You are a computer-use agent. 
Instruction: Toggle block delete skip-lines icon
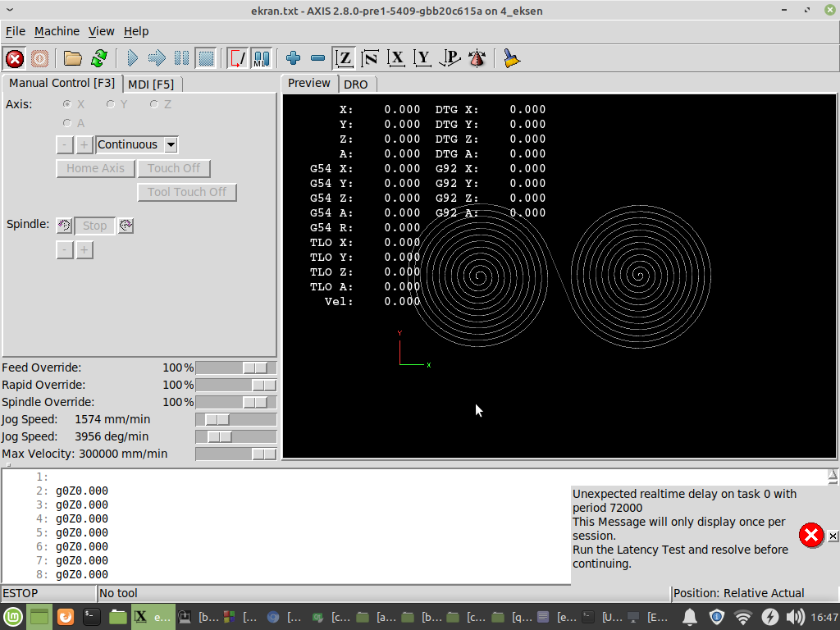tap(237, 58)
